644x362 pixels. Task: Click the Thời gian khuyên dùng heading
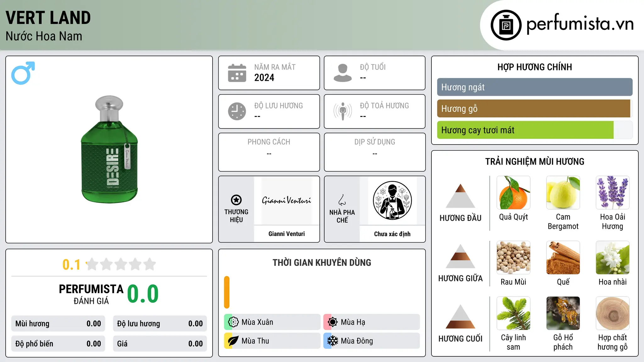pyautogui.click(x=322, y=262)
